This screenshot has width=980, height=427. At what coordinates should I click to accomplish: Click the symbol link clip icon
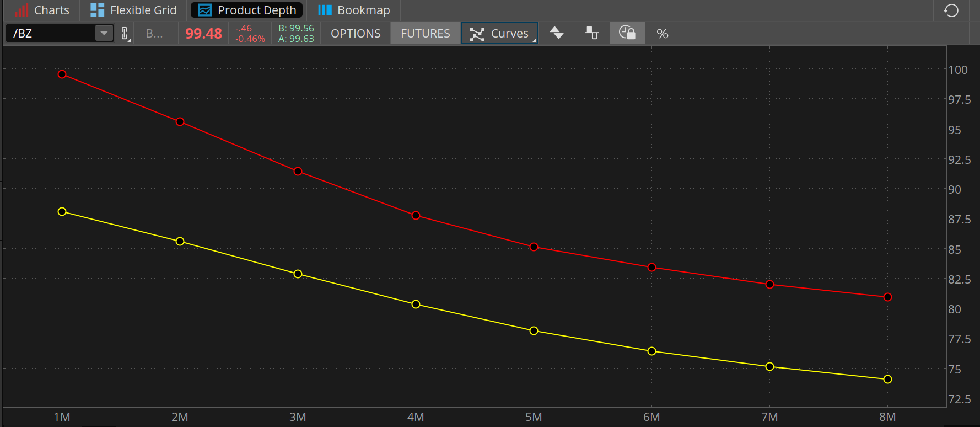click(x=125, y=34)
